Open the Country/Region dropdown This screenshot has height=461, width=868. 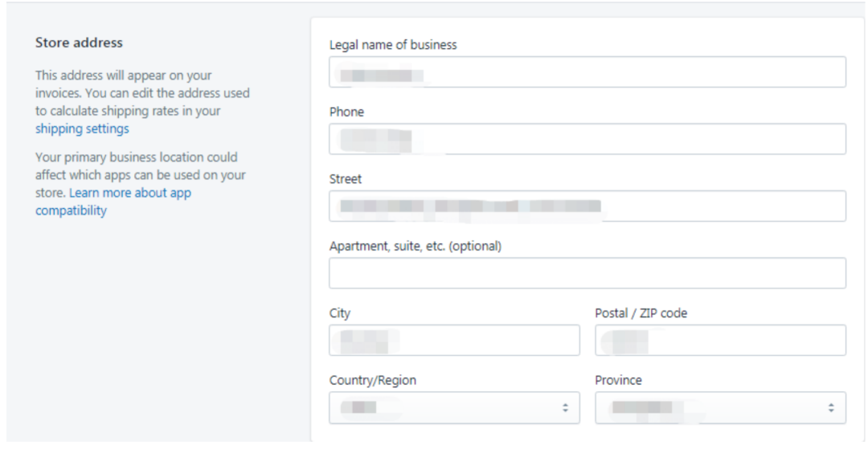[454, 408]
